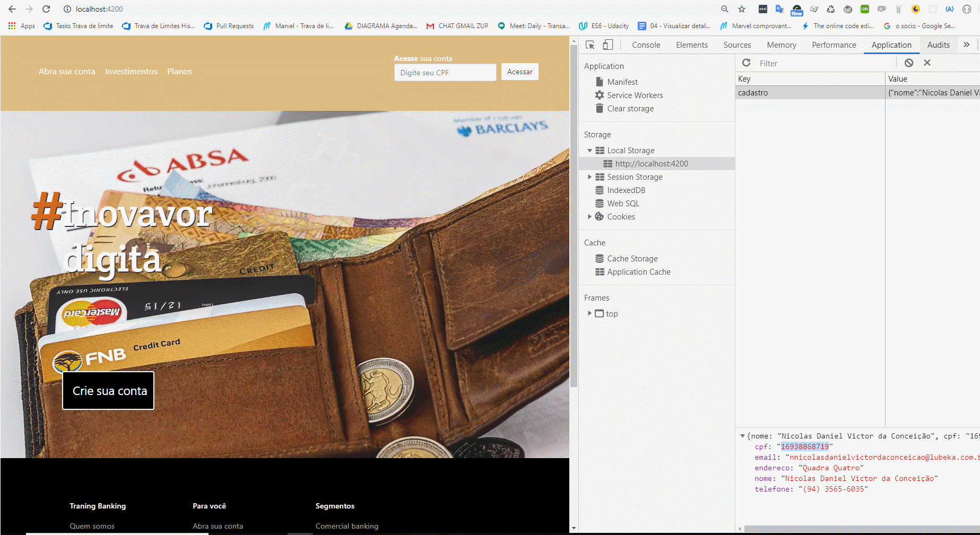This screenshot has width=980, height=535.
Task: Expand the Session Storage tree node
Action: pos(589,177)
